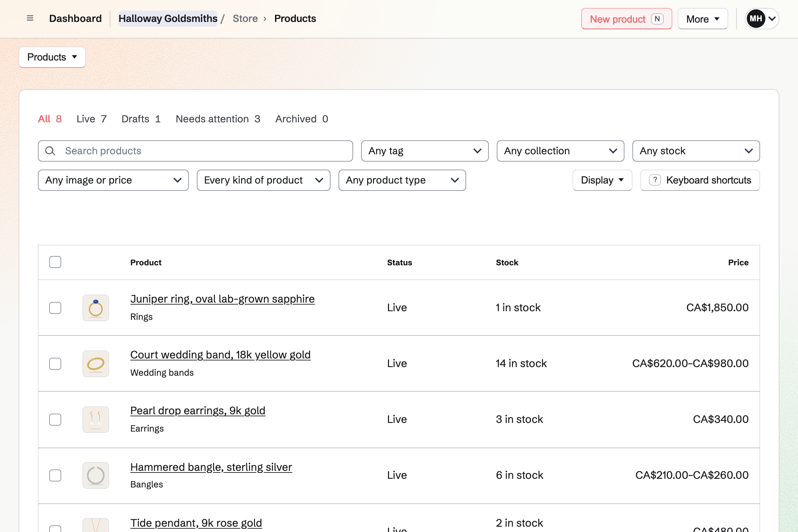Click the Stock column header
The width and height of the screenshot is (798, 532).
(x=507, y=262)
